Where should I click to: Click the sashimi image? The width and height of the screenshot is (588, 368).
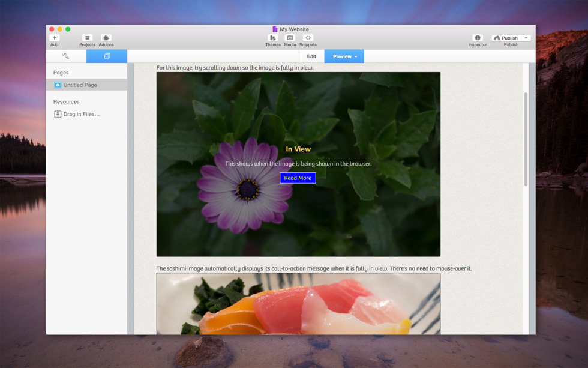tap(298, 304)
